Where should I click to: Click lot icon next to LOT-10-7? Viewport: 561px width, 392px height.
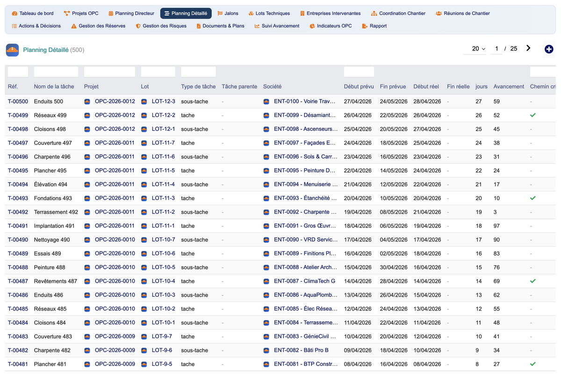pos(144,240)
